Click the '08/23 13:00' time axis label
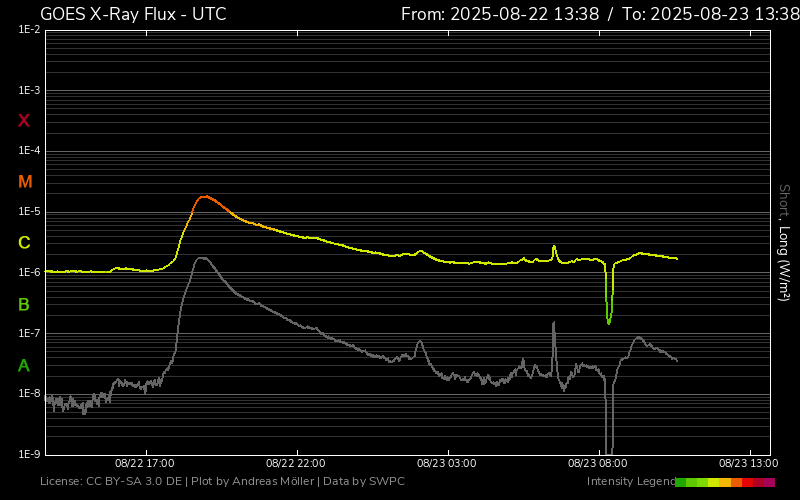Screen dimensions: 800x500 (749, 463)
